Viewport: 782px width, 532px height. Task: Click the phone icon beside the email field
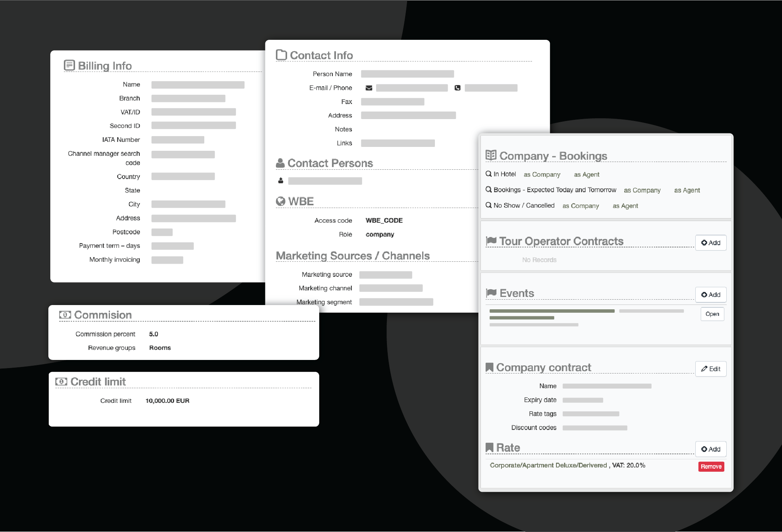pyautogui.click(x=457, y=88)
